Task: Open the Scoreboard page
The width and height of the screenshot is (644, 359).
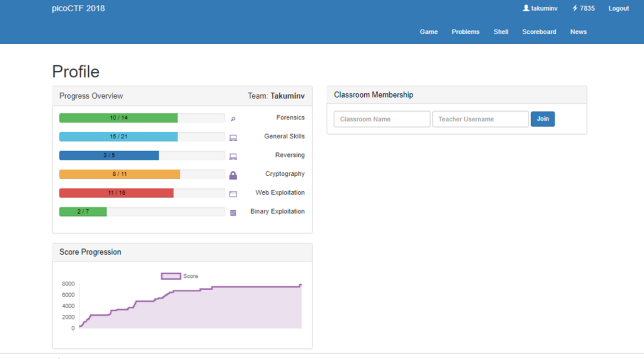Action: coord(539,32)
